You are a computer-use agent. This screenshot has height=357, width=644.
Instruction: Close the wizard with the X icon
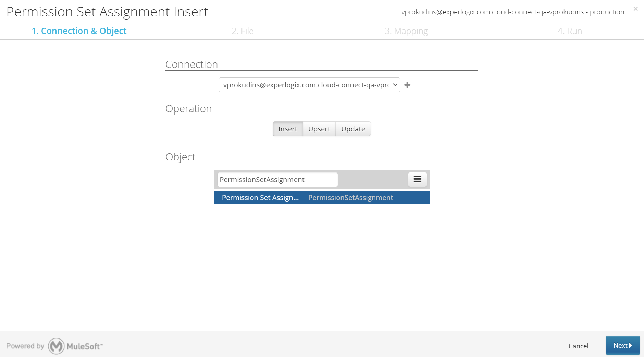pos(635,9)
